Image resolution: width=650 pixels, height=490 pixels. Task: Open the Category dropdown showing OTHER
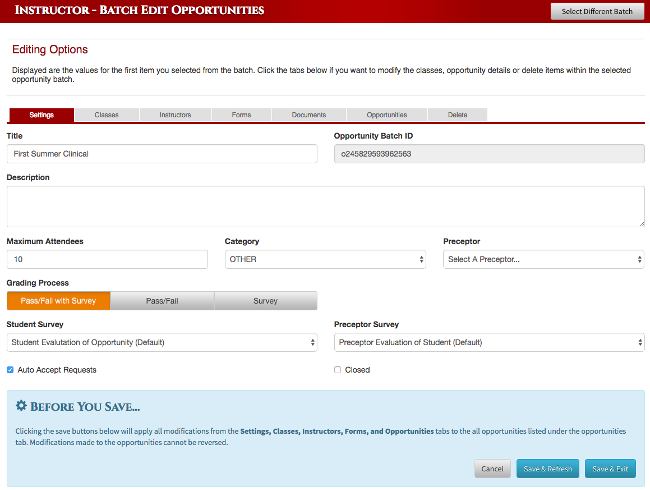[325, 260]
